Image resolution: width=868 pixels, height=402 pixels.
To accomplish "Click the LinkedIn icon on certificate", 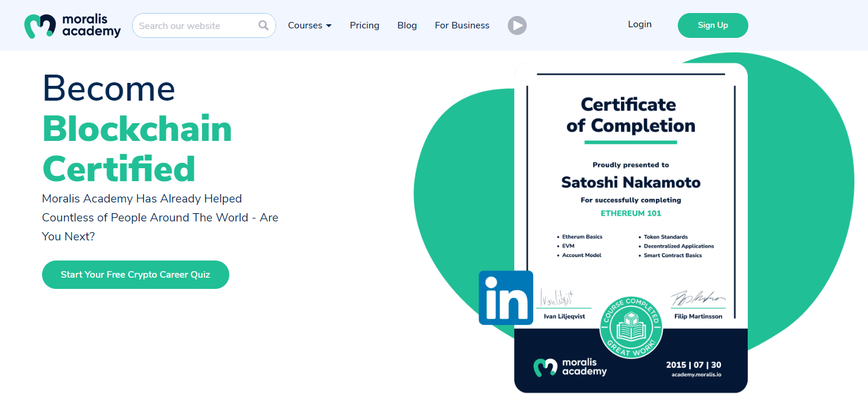I will click(x=506, y=298).
